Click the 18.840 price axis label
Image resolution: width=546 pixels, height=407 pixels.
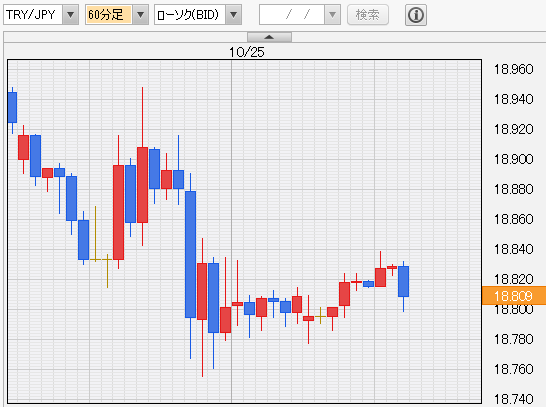[513, 249]
